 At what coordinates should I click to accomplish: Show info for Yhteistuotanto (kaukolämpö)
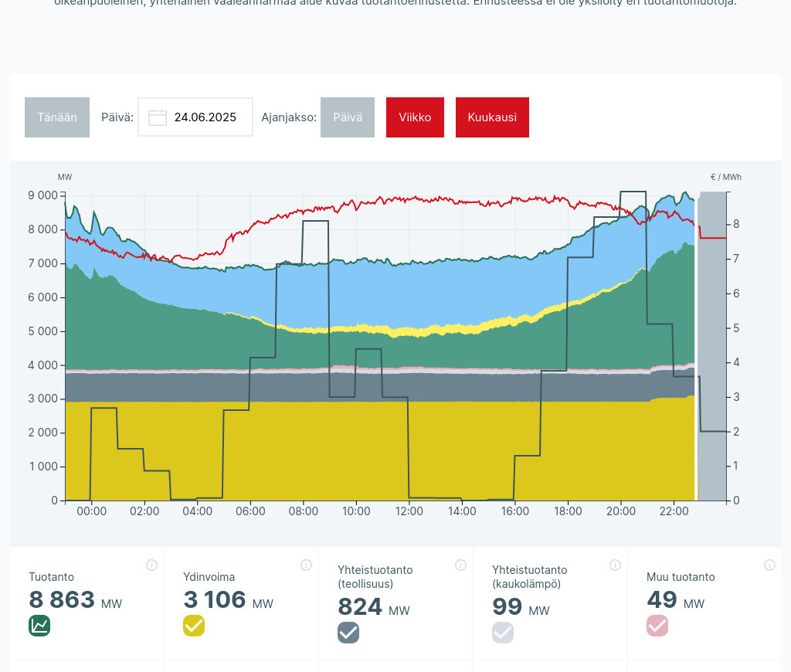(615, 565)
